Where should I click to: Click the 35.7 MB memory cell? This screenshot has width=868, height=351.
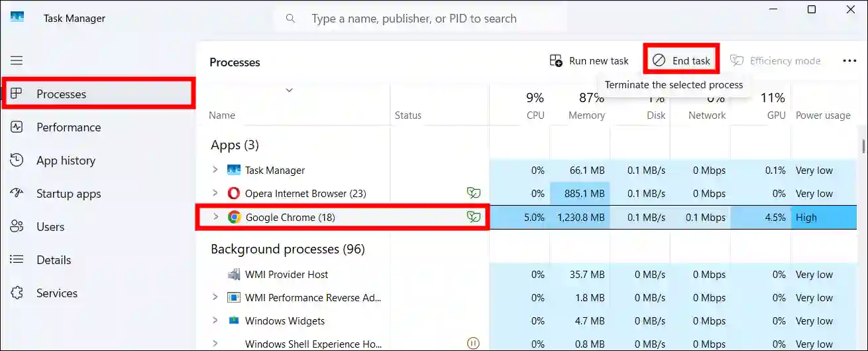point(580,274)
